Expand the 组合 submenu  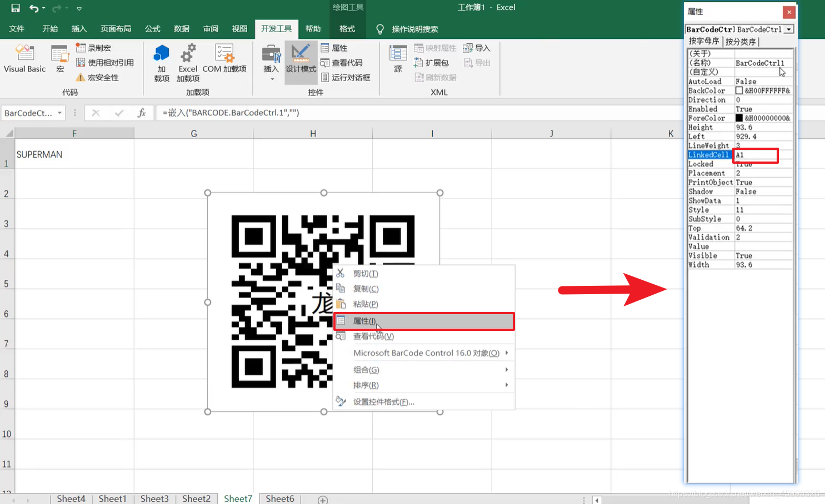(x=424, y=370)
